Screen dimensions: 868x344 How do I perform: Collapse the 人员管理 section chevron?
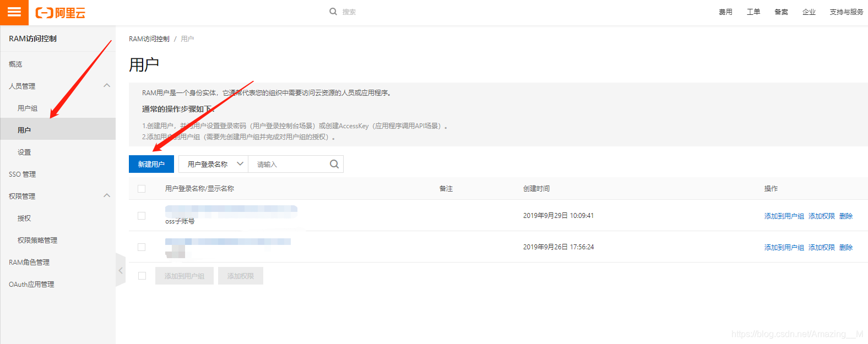107,85
